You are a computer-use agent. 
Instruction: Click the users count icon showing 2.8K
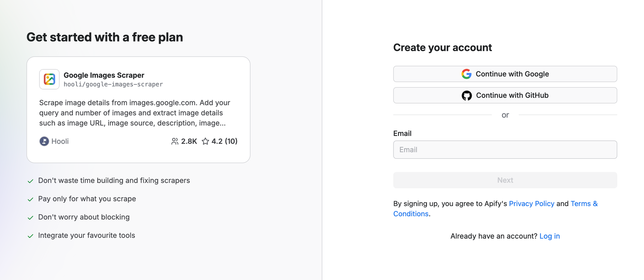point(175,141)
